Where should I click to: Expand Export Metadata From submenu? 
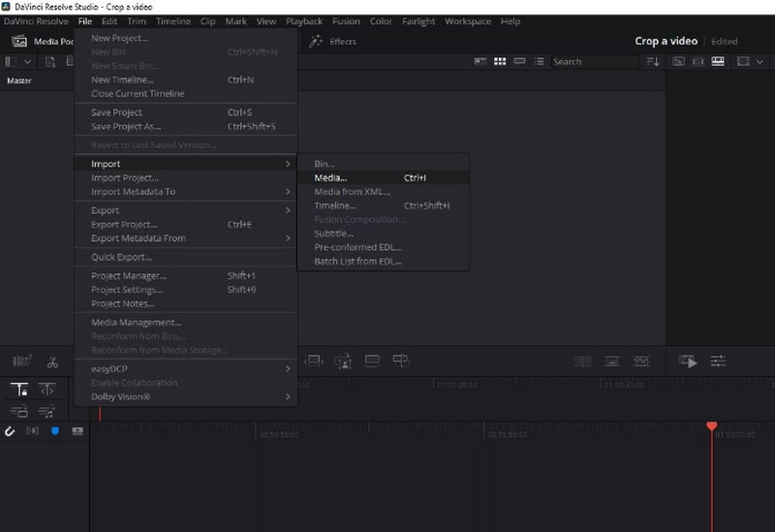pyautogui.click(x=186, y=238)
